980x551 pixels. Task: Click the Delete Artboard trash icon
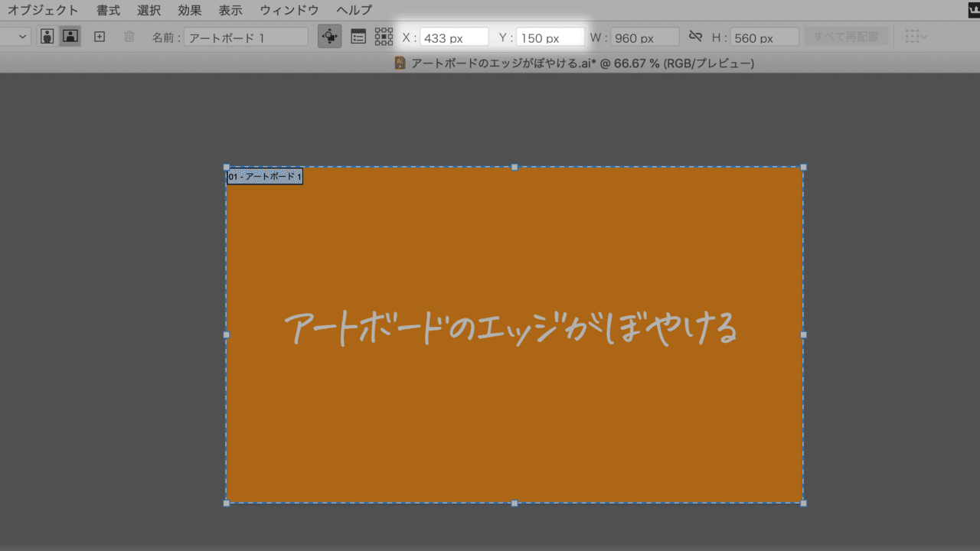tap(129, 36)
